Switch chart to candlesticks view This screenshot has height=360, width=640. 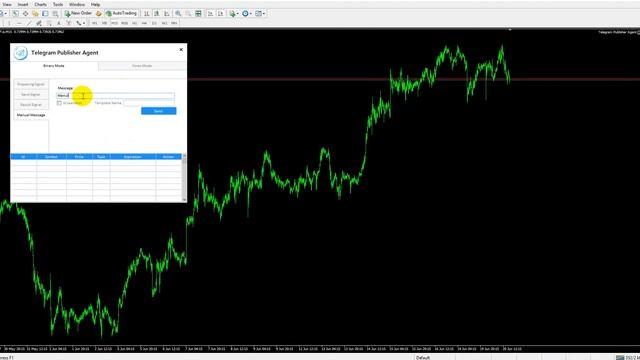point(156,13)
